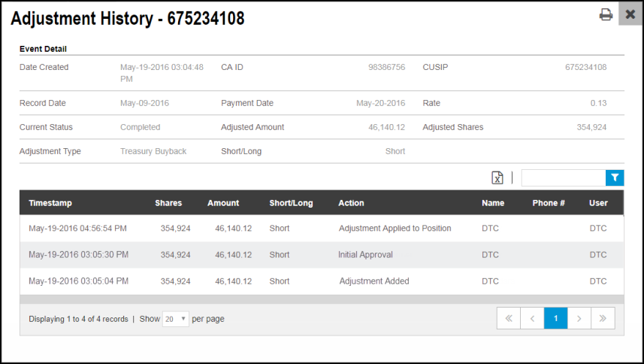Sort by Phone # column header

(549, 203)
